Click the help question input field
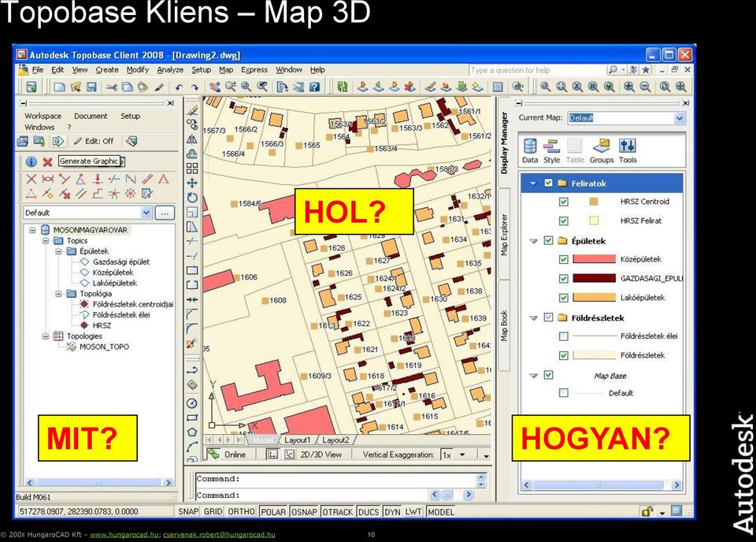The image size is (756, 542). (x=536, y=70)
